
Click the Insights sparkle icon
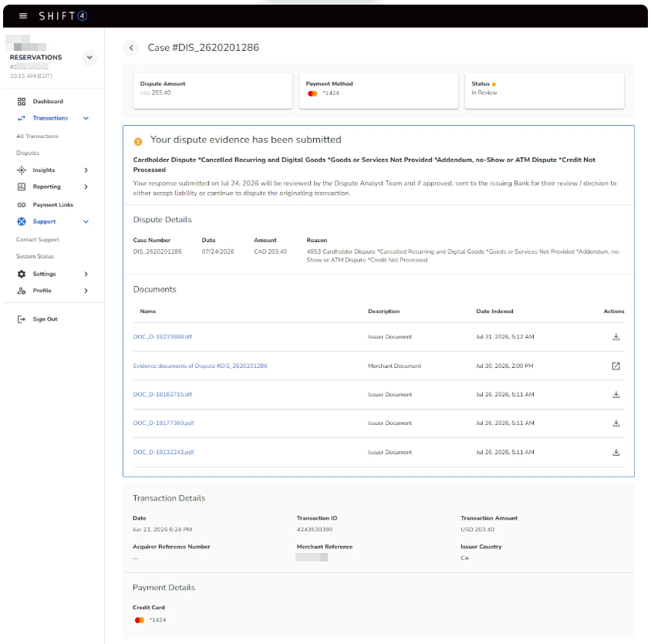pyautogui.click(x=22, y=170)
